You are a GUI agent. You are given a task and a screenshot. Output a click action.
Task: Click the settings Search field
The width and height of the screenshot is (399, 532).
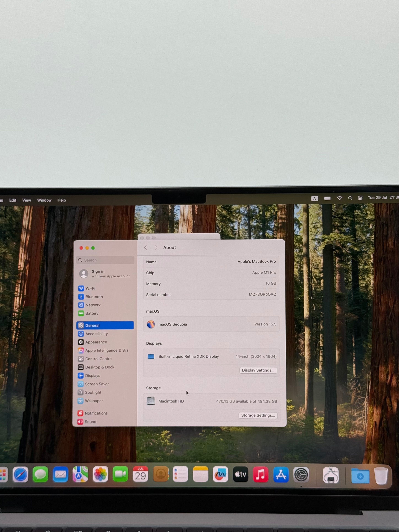[x=105, y=260]
